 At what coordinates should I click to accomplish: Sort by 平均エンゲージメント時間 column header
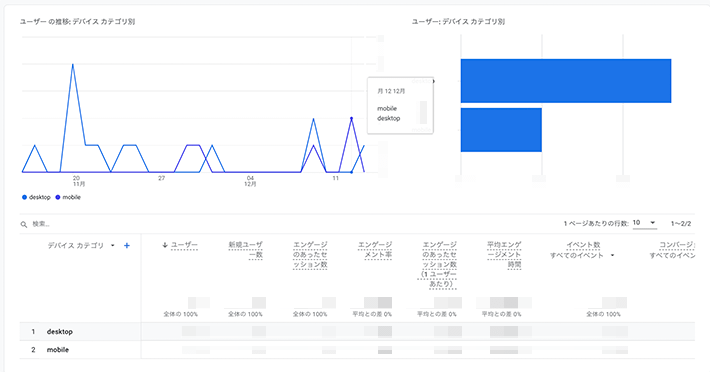click(504, 255)
